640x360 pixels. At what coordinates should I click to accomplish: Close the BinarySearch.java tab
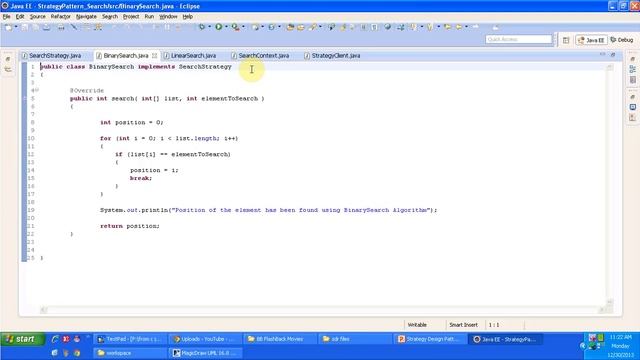coord(155,56)
